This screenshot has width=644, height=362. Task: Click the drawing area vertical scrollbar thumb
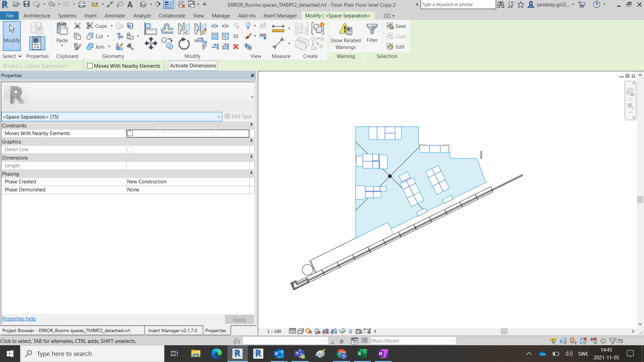point(640,199)
